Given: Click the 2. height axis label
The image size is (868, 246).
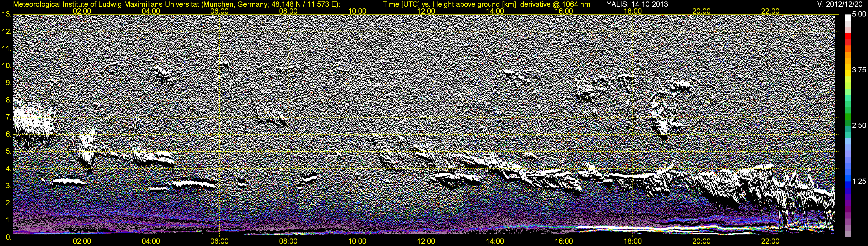Looking at the screenshot, I should (8, 203).
